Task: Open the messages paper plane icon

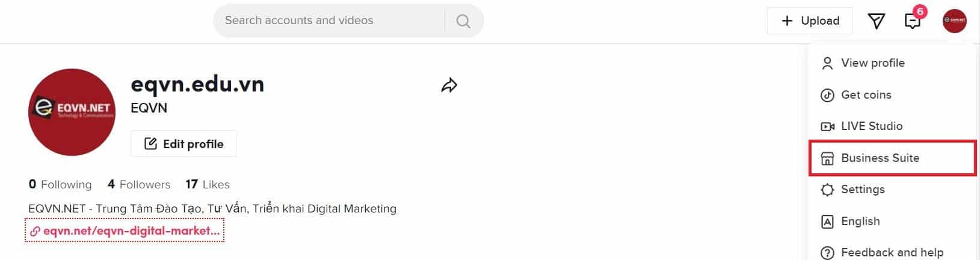Action: [877, 21]
